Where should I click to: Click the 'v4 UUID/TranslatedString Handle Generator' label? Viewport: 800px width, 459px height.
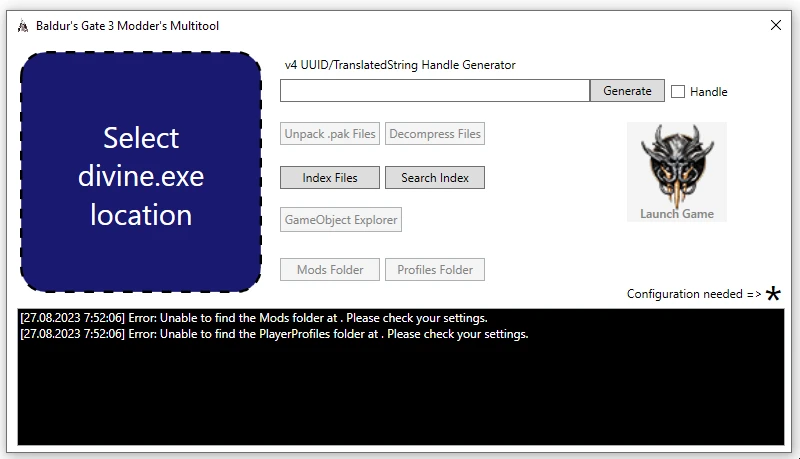pos(400,65)
